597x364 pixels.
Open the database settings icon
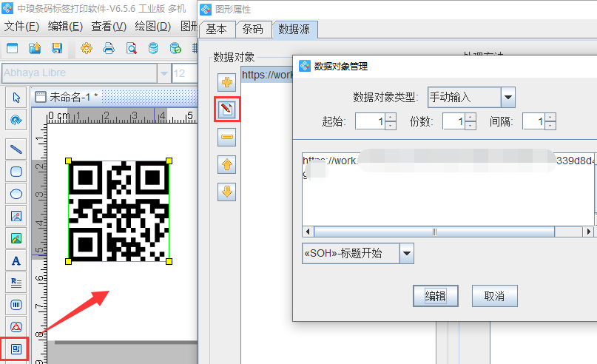pyautogui.click(x=153, y=48)
